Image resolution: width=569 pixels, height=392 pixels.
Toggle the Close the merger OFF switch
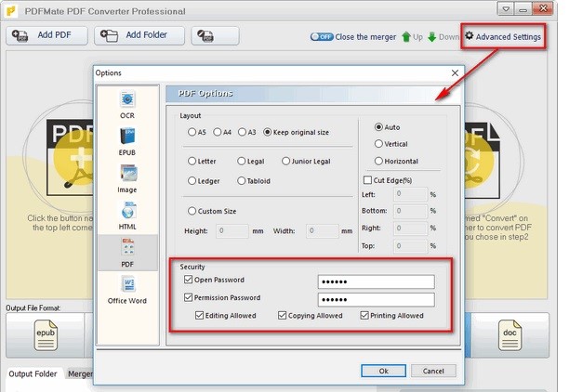tap(322, 36)
